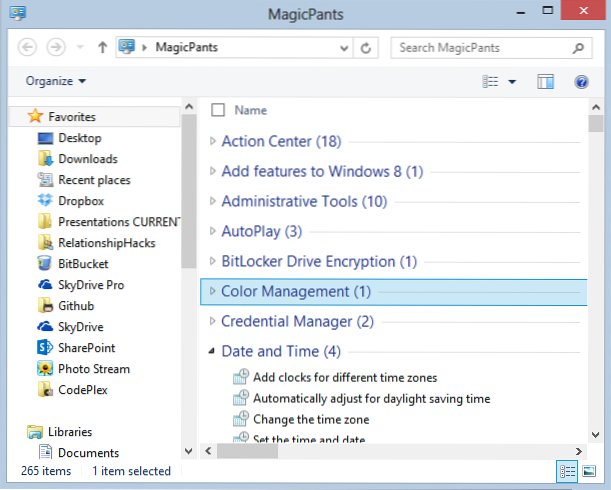Expand the Action Center group

click(x=212, y=141)
